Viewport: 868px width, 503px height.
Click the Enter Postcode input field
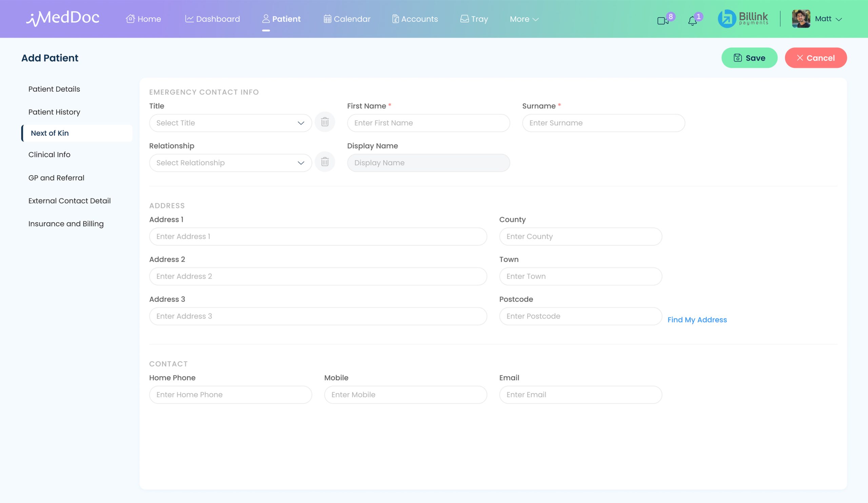click(580, 316)
